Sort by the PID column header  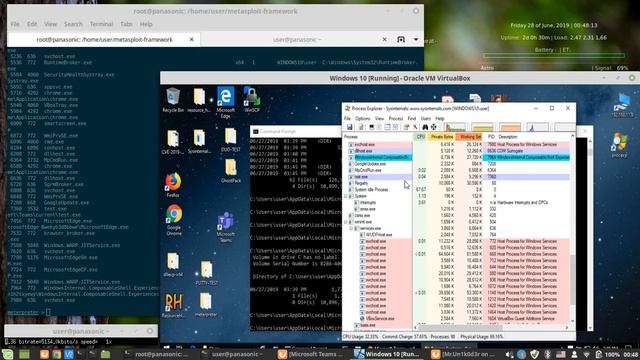[491, 137]
